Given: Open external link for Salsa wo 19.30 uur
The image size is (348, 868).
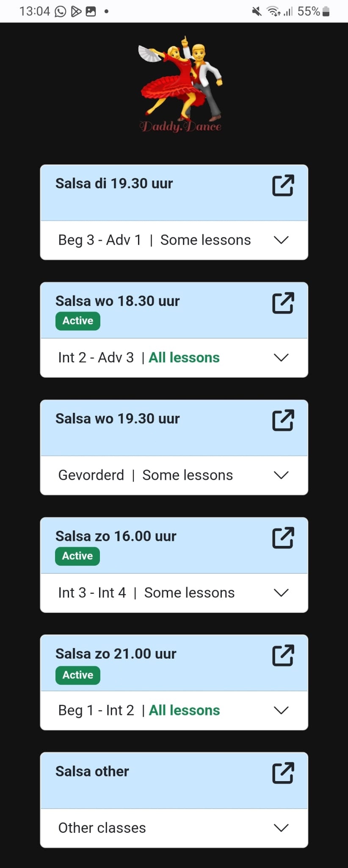Looking at the screenshot, I should click(x=283, y=420).
